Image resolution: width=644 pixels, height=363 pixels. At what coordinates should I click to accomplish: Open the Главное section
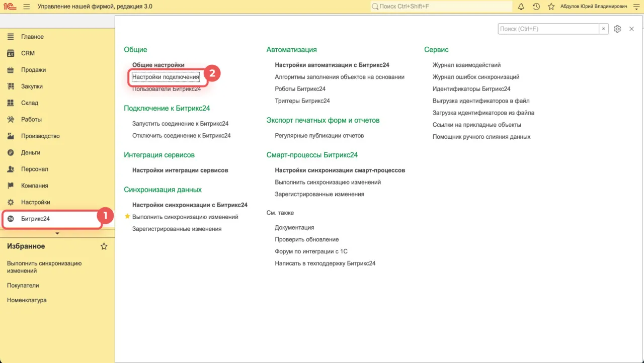tap(32, 37)
